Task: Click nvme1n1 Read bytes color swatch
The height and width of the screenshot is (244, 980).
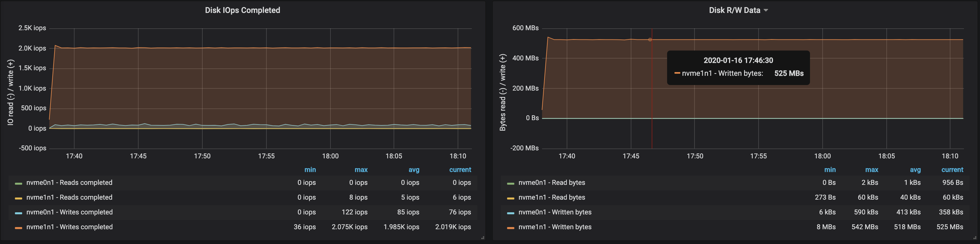Action: [511, 198]
